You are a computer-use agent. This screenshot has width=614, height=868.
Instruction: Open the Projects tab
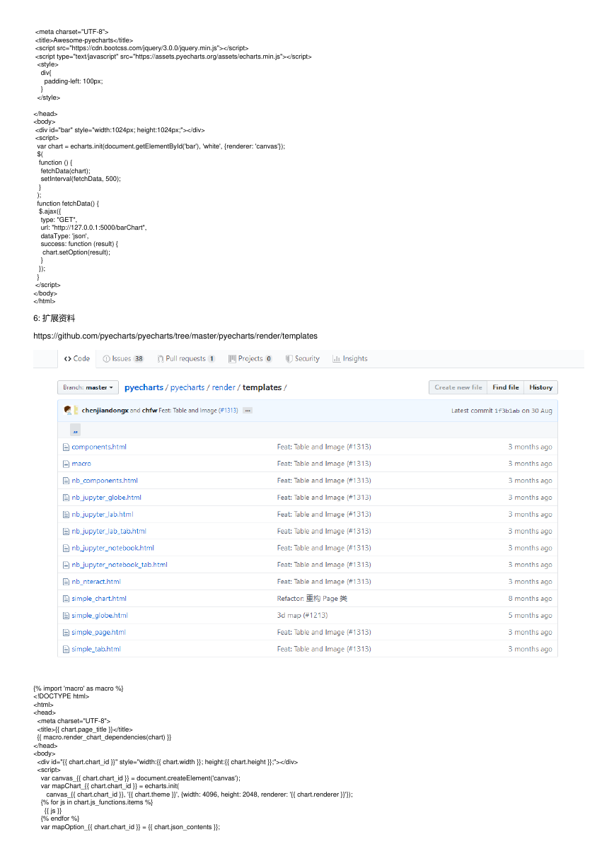click(250, 358)
